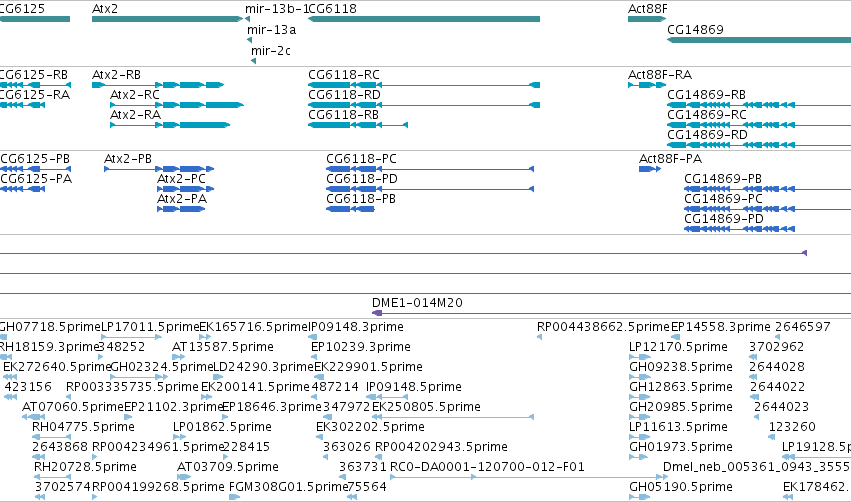The height and width of the screenshot is (502, 851).
Task: Click EST IP09148.3prime label
Action: (x=356, y=327)
